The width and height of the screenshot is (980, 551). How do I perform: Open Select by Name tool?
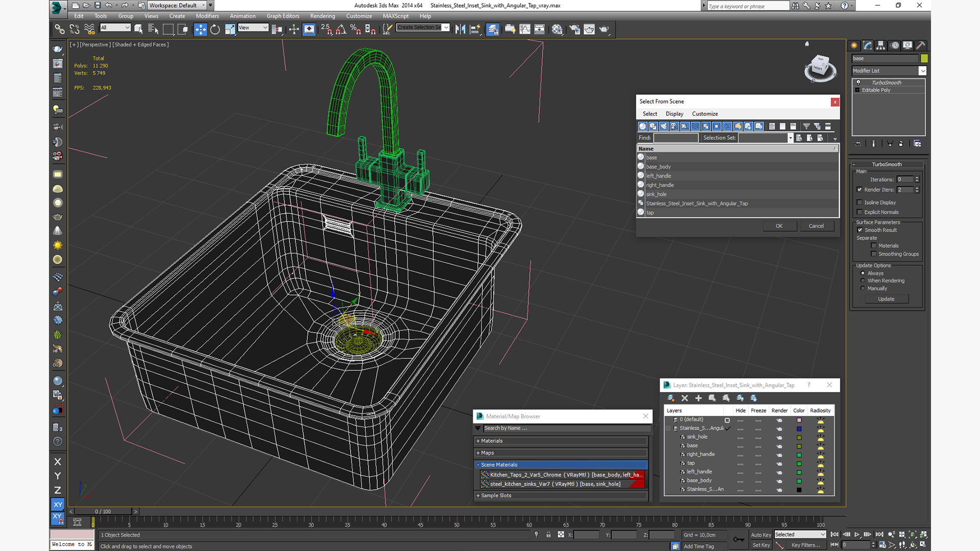pyautogui.click(x=153, y=29)
